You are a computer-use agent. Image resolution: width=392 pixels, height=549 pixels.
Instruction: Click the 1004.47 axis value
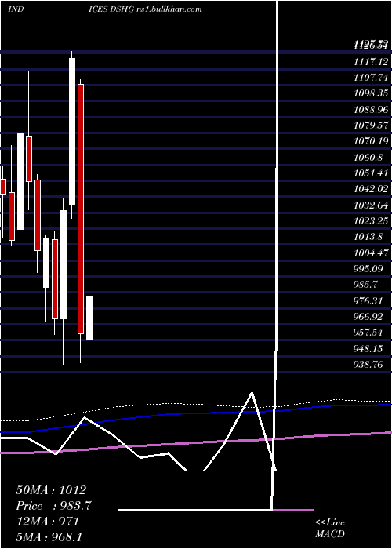[371, 253]
